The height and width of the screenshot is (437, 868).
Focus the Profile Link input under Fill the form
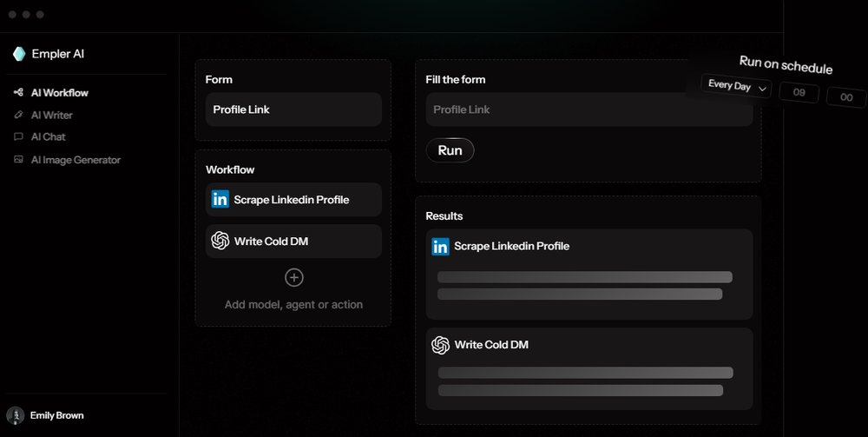click(589, 109)
